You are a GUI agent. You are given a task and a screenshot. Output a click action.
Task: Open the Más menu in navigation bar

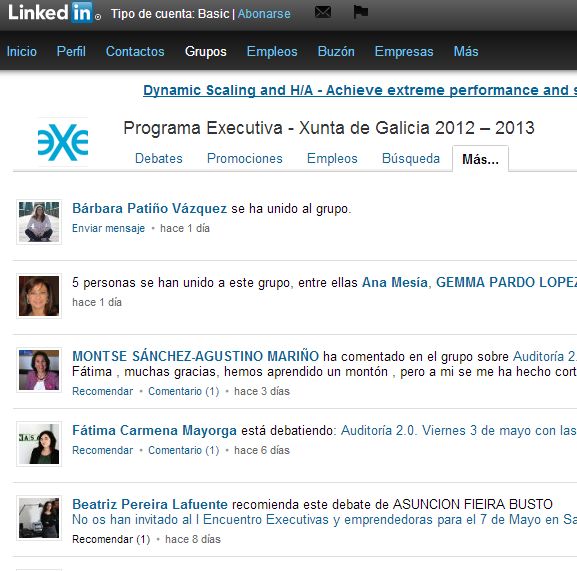(x=466, y=51)
